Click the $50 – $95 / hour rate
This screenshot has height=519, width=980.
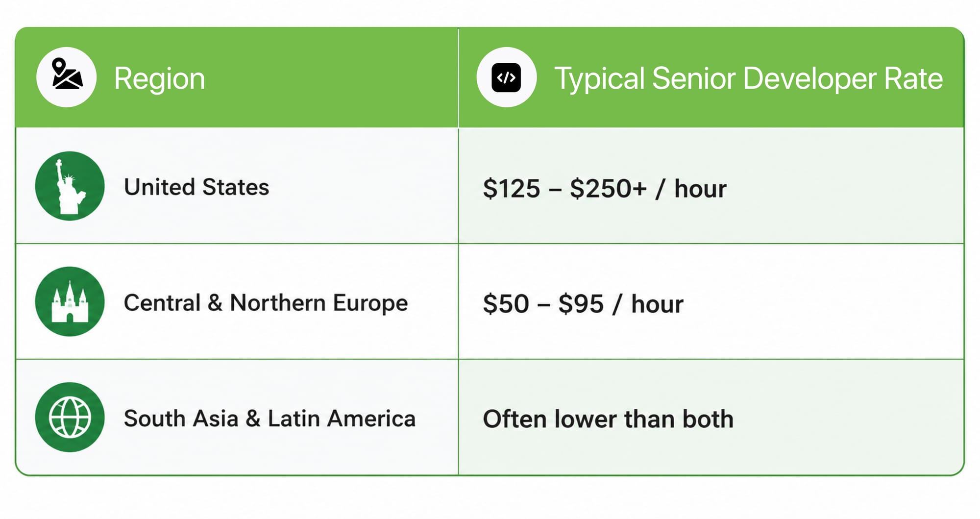pos(583,304)
